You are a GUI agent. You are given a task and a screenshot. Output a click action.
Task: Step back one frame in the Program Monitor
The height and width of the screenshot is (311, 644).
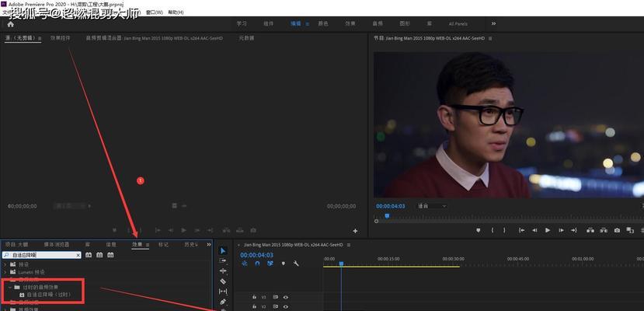pyautogui.click(x=534, y=230)
